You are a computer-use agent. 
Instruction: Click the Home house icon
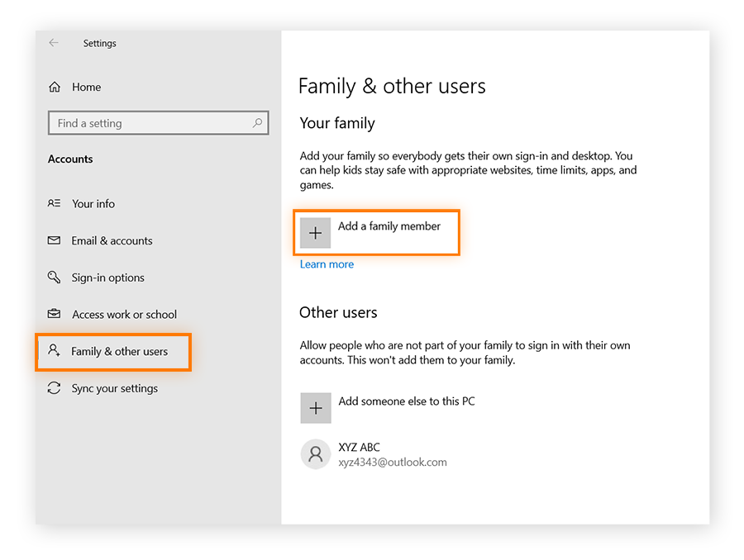point(55,88)
